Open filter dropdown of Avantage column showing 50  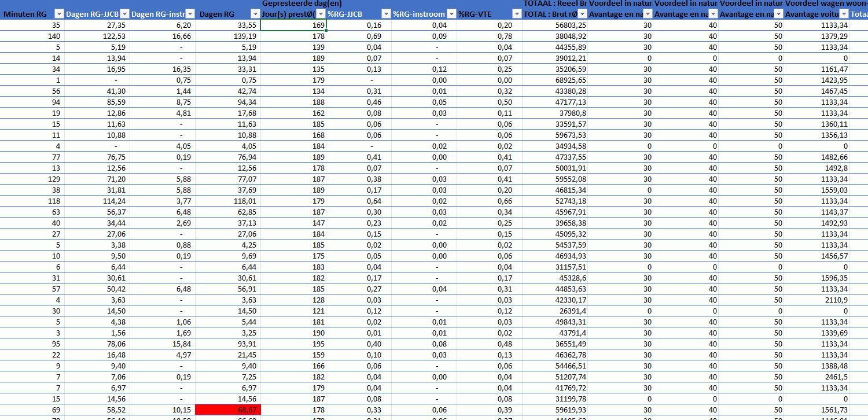pos(779,14)
